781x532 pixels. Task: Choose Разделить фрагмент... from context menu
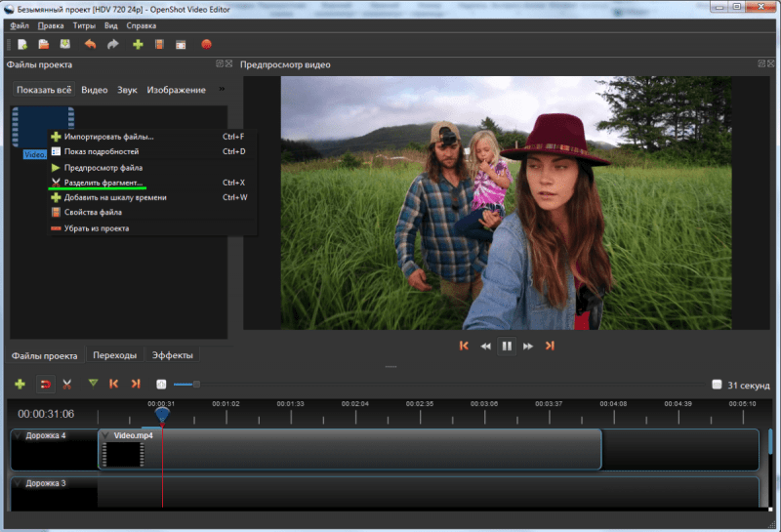point(103,183)
